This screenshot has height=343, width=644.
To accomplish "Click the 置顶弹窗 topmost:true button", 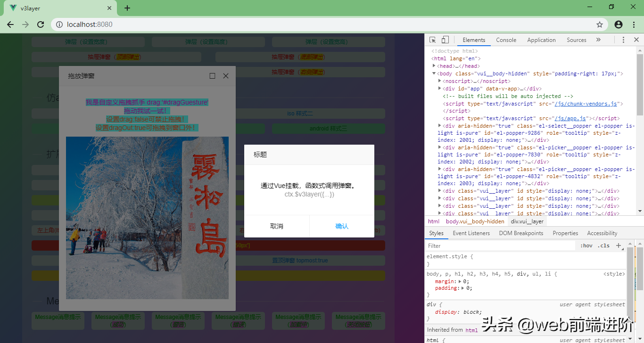I will (300, 260).
